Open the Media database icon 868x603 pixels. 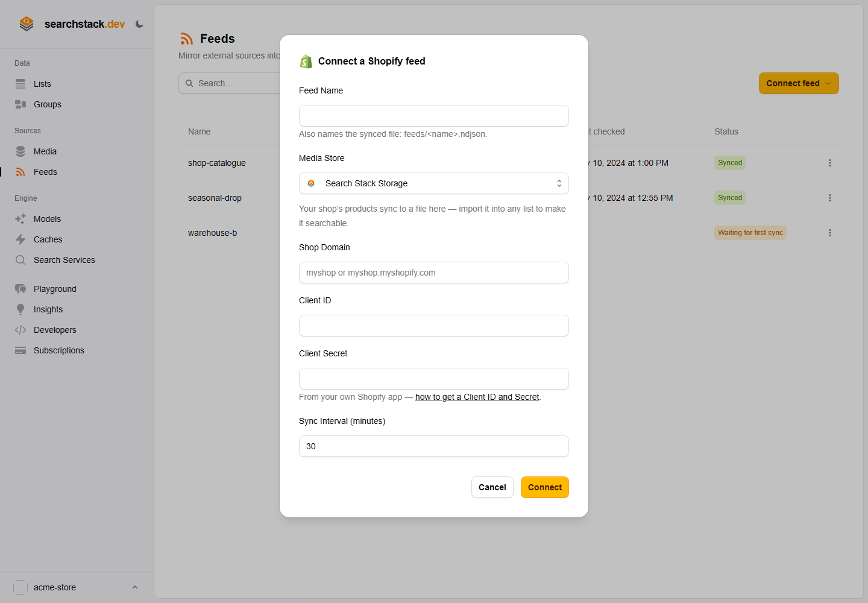(x=20, y=151)
